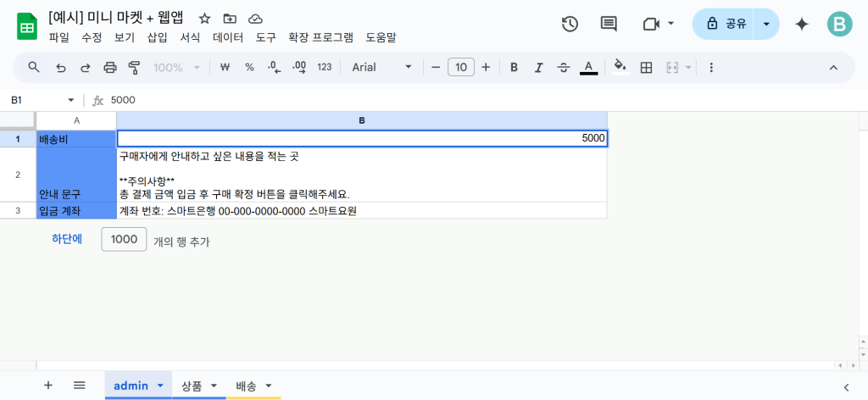The height and width of the screenshot is (400, 868).
Task: Click the row count input field
Action: 124,240
